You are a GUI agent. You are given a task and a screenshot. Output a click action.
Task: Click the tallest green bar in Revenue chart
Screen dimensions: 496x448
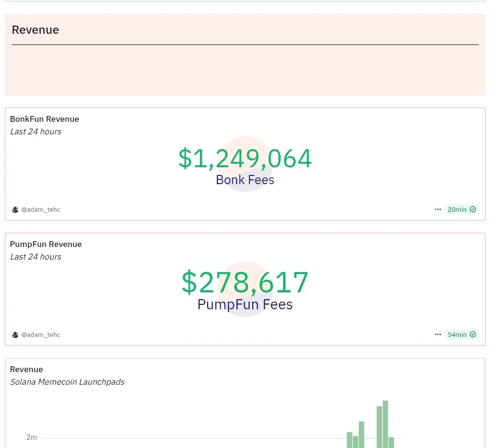[x=385, y=424]
